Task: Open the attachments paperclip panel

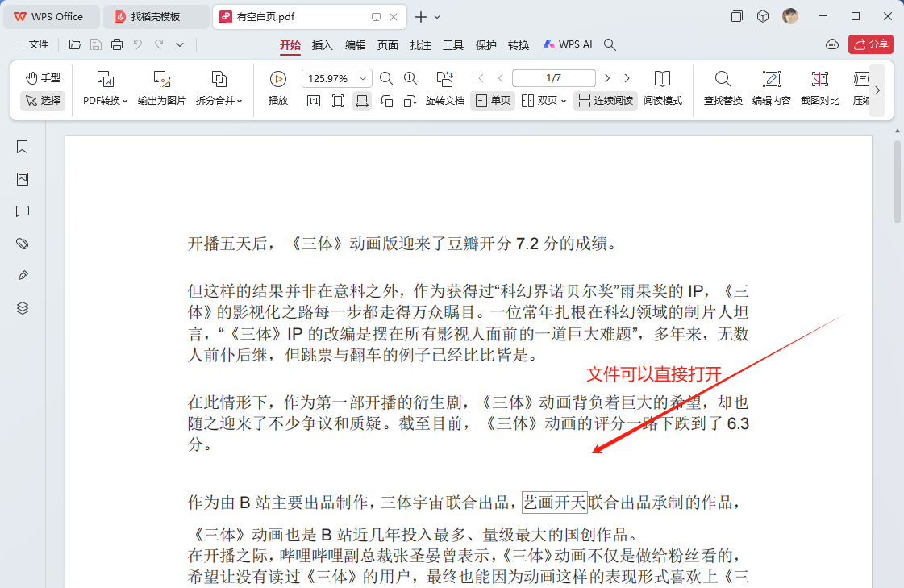Action: click(23, 244)
